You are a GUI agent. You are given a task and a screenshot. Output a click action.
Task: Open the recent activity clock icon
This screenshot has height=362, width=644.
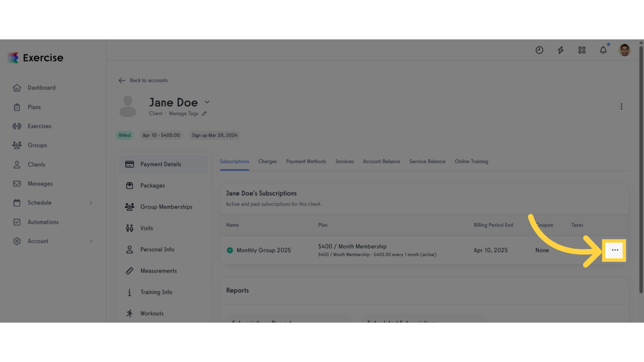click(x=539, y=50)
